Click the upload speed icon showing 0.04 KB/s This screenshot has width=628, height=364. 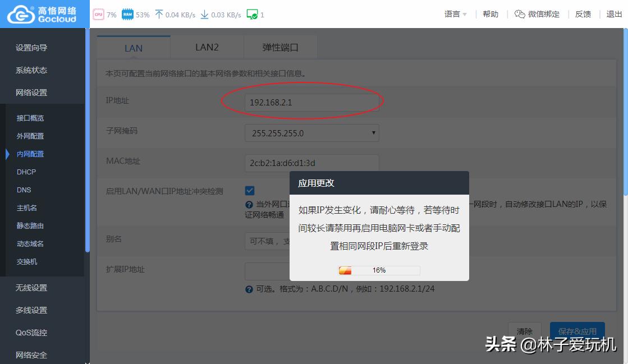(159, 14)
